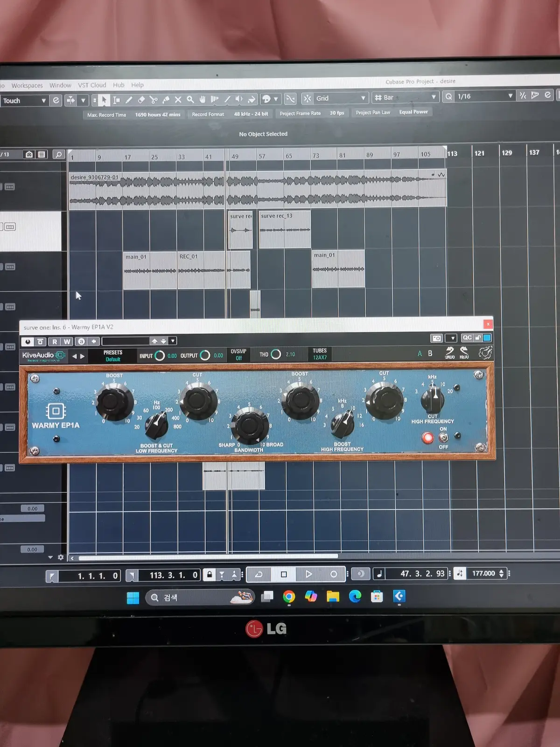Click the plugin A/B compare button
Image resolution: width=560 pixels, height=747 pixels.
pyautogui.click(x=81, y=342)
